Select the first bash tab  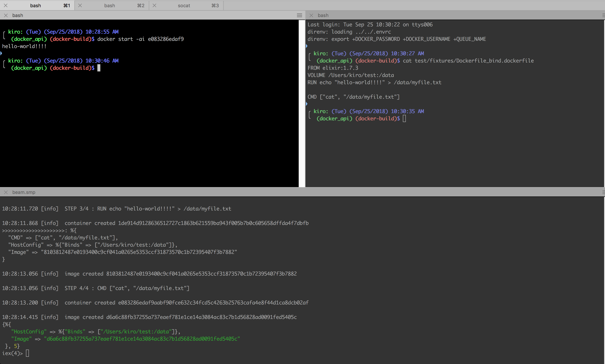[x=36, y=5]
